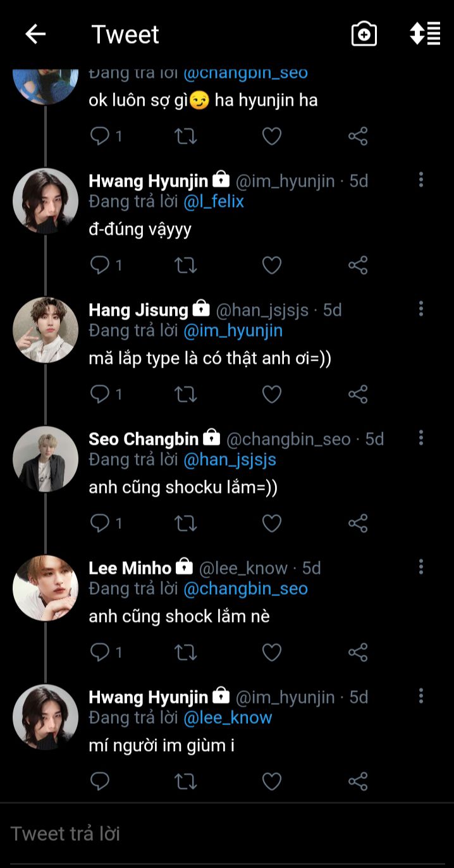454x868 pixels.
Task: Like Lee Minho's reply
Action: point(272,652)
